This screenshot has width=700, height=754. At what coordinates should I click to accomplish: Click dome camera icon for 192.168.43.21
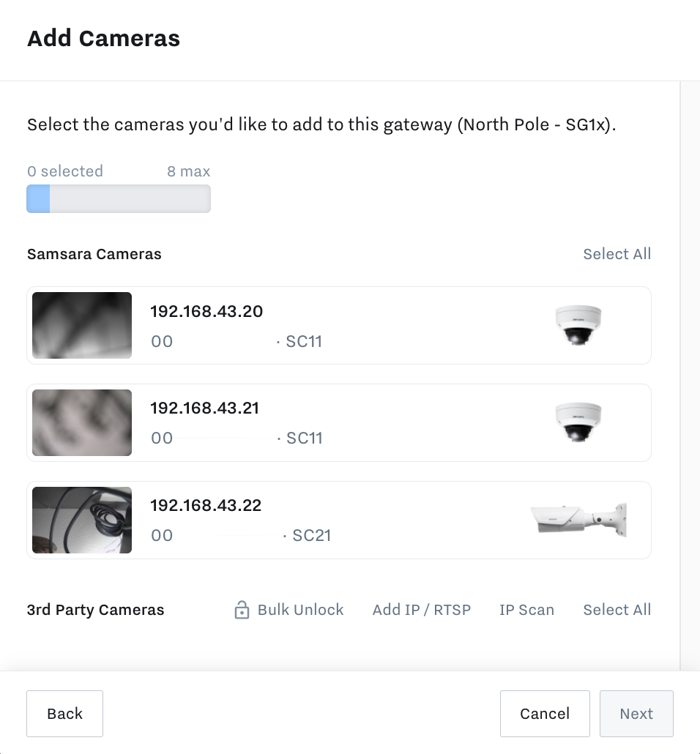point(578,422)
